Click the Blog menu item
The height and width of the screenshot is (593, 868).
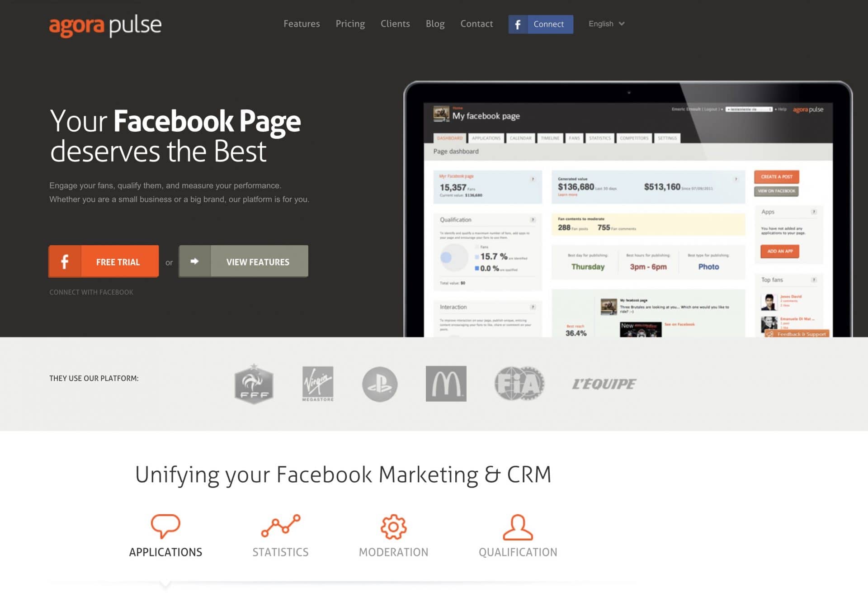tap(434, 23)
